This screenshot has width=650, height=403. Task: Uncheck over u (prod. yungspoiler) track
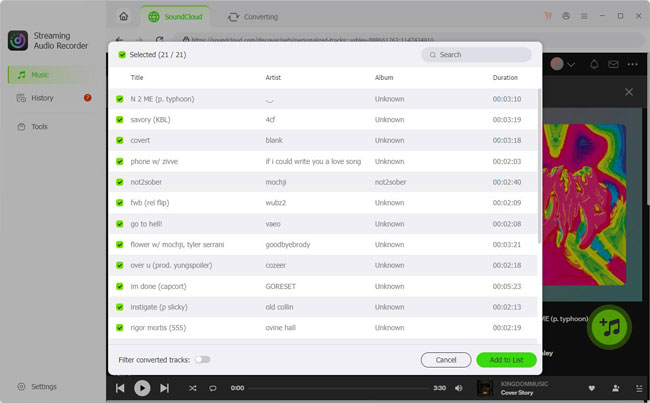coord(120,265)
